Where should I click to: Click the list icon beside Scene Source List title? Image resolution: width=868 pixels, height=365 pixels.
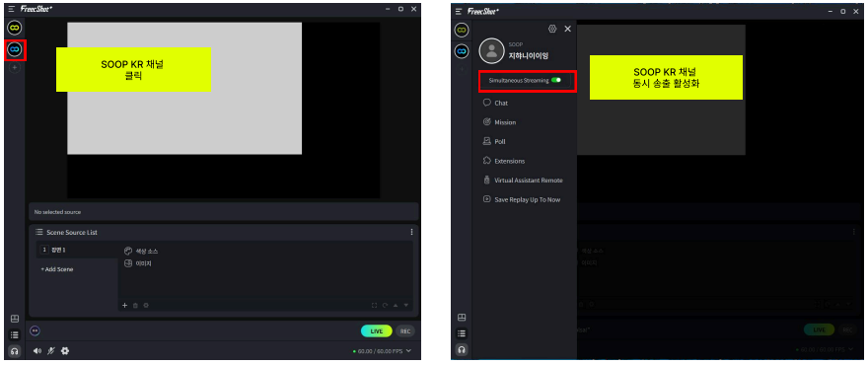[x=39, y=232]
